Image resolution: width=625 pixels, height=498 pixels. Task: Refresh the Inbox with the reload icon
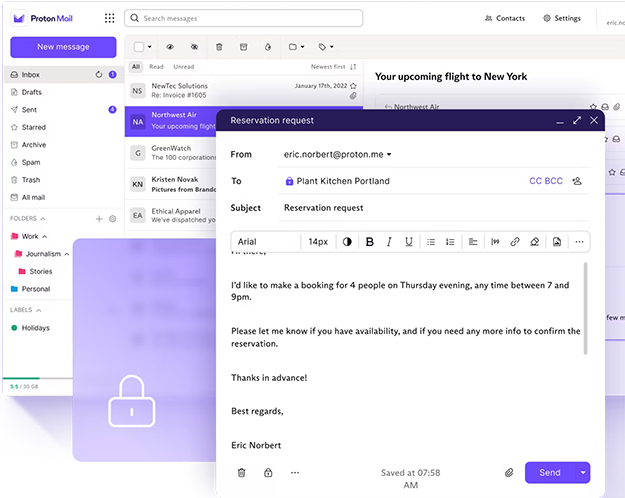(98, 75)
